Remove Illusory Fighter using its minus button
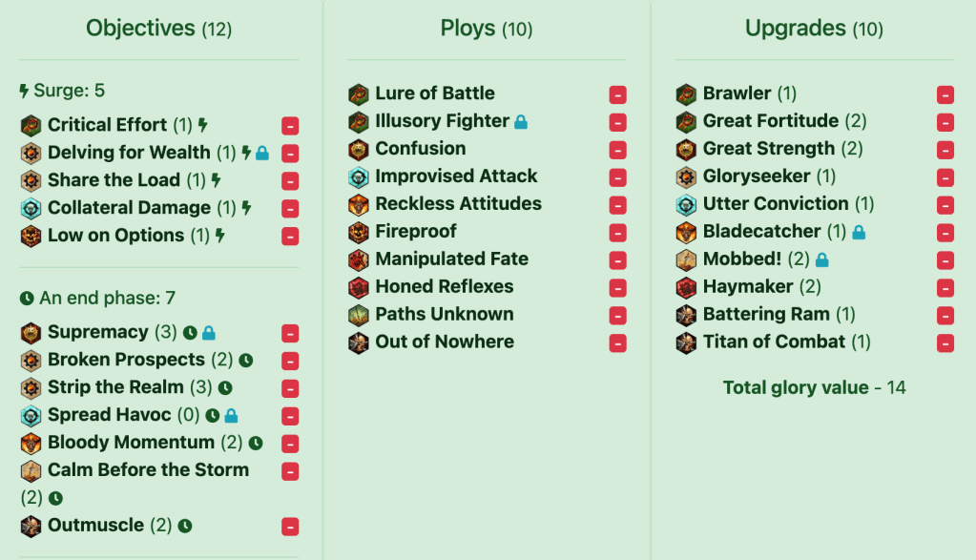 click(617, 122)
